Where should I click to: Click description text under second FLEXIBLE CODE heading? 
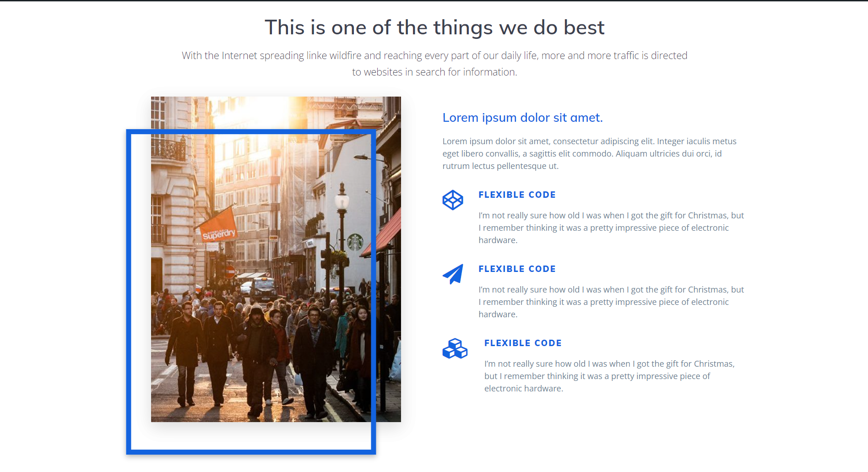611,302
